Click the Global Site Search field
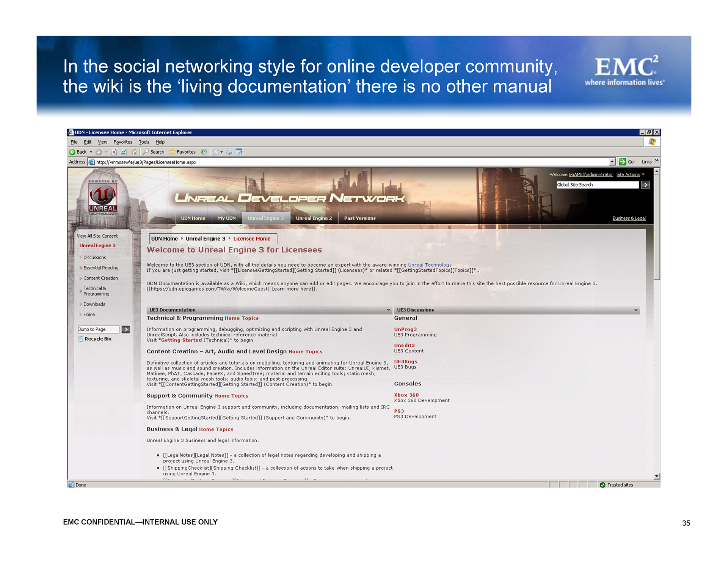 click(x=597, y=185)
